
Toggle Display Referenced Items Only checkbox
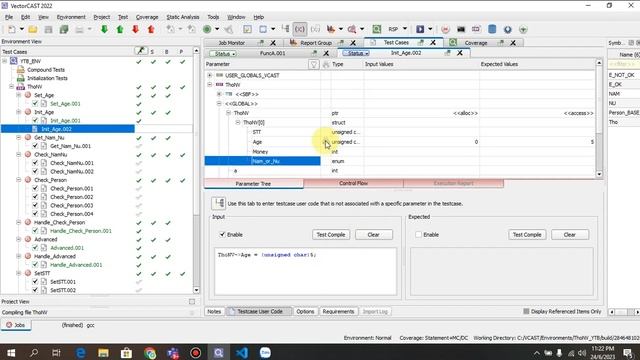(x=526, y=311)
